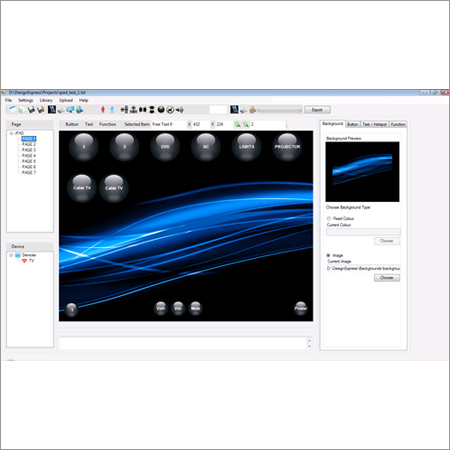450x450 pixels.
Task: Click the red down-arrow toolbar icon
Action: 103,109
